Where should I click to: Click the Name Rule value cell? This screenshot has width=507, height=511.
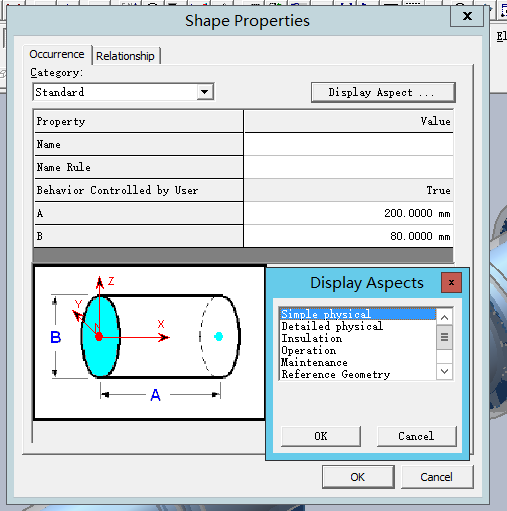coord(349,167)
